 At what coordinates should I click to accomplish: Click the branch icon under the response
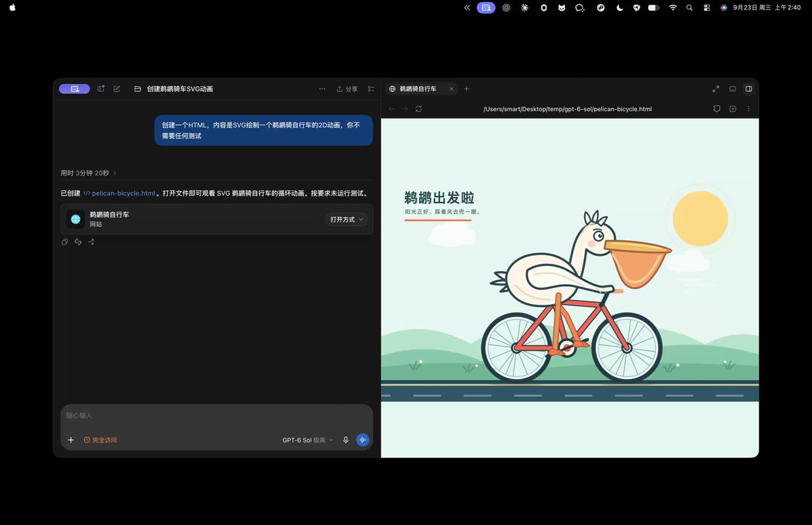[91, 242]
